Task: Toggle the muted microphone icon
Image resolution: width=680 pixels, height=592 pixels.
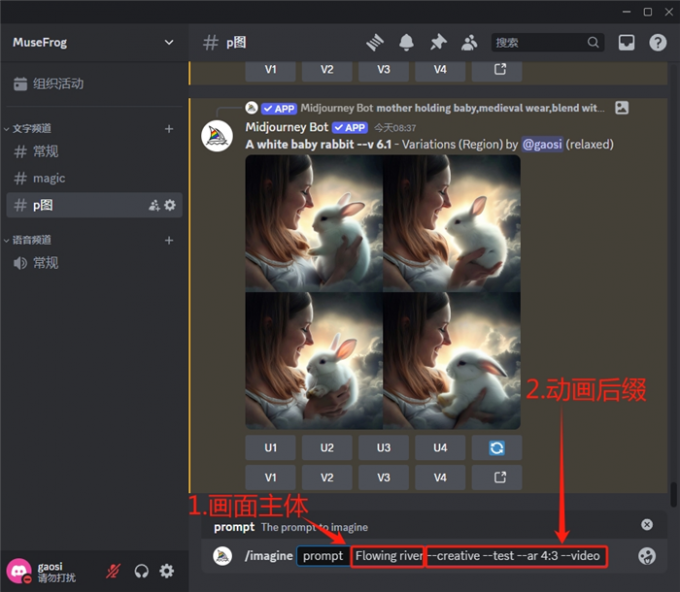Action: coord(113,571)
